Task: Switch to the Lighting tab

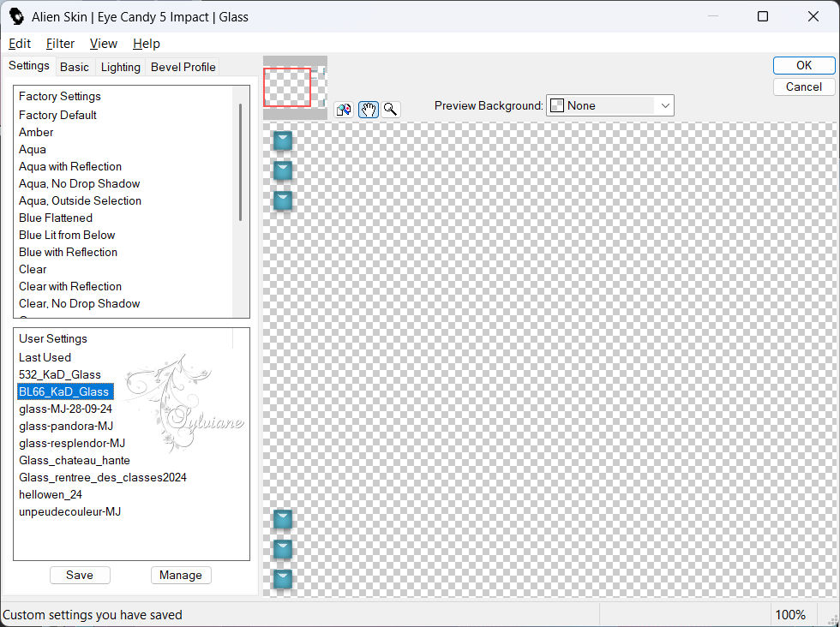Action: click(121, 67)
